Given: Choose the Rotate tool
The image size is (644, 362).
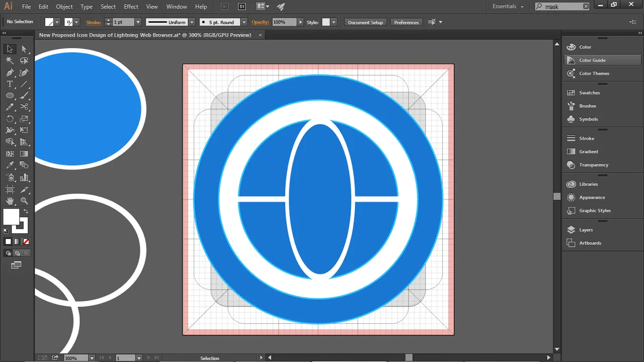Looking at the screenshot, I should point(10,119).
